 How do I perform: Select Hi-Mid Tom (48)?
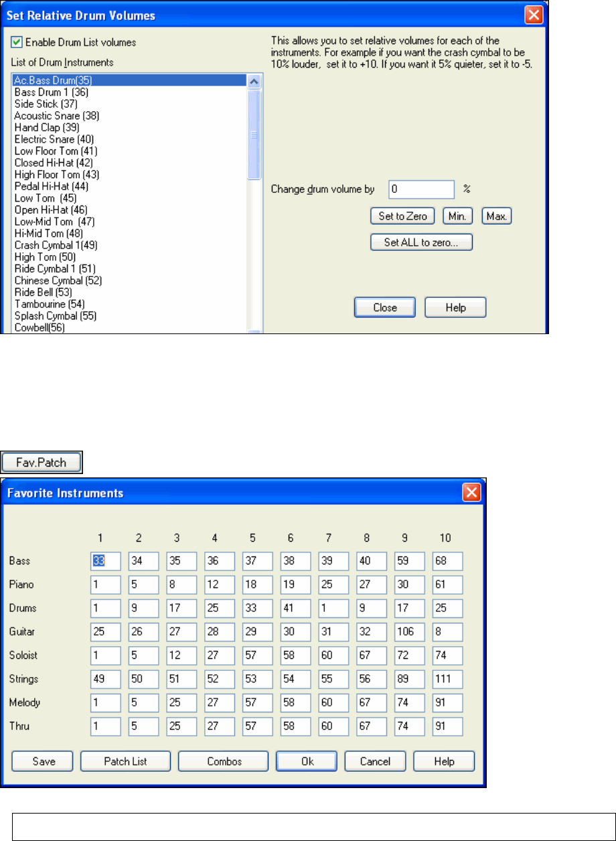[x=129, y=233]
